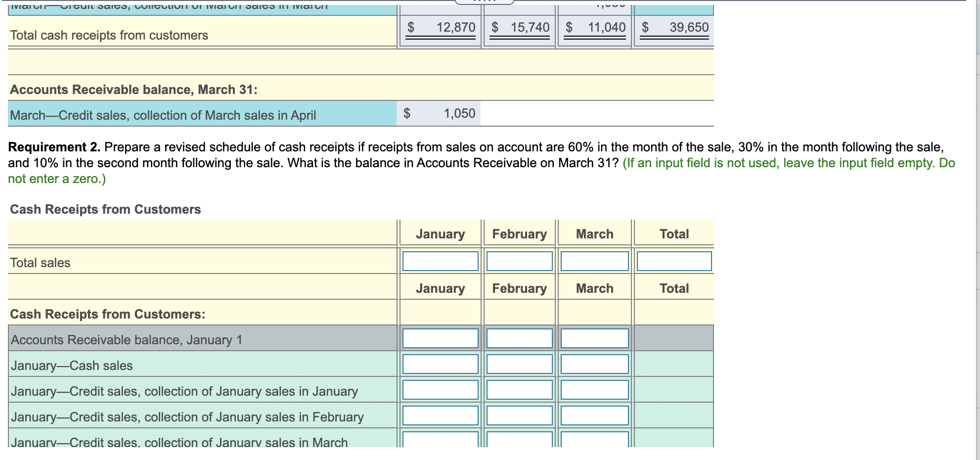Click 'Accounts Receivable balance, January 1' label
This screenshot has height=460, width=980.
pyautogui.click(x=127, y=340)
